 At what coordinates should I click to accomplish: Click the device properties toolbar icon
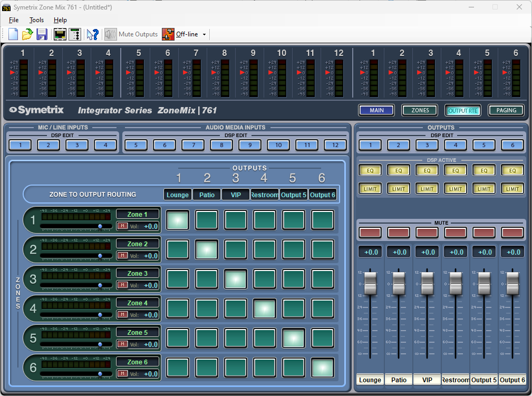click(x=75, y=34)
